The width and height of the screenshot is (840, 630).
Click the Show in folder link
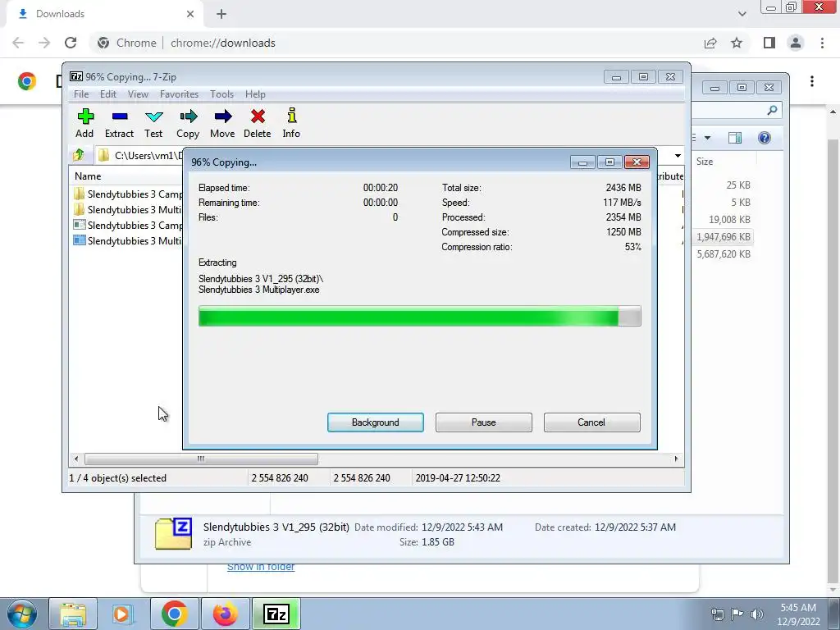click(x=261, y=567)
